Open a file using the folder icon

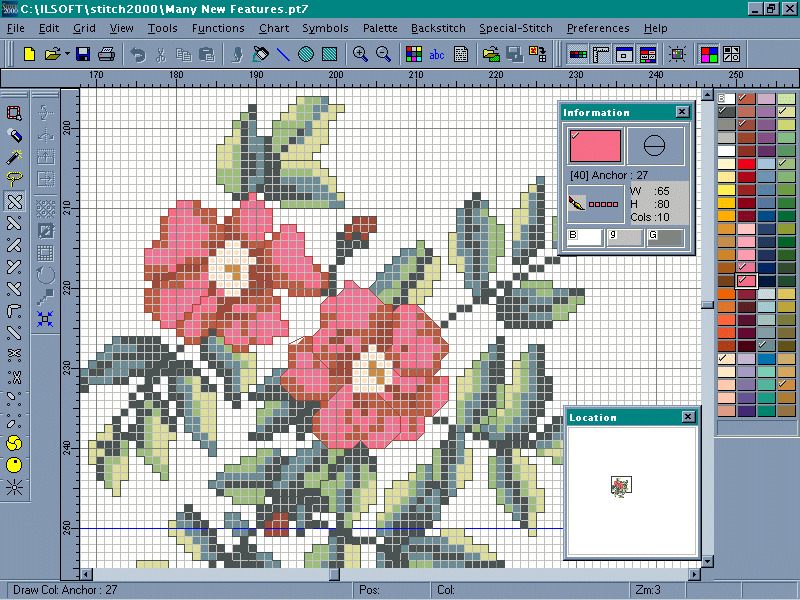pos(52,54)
